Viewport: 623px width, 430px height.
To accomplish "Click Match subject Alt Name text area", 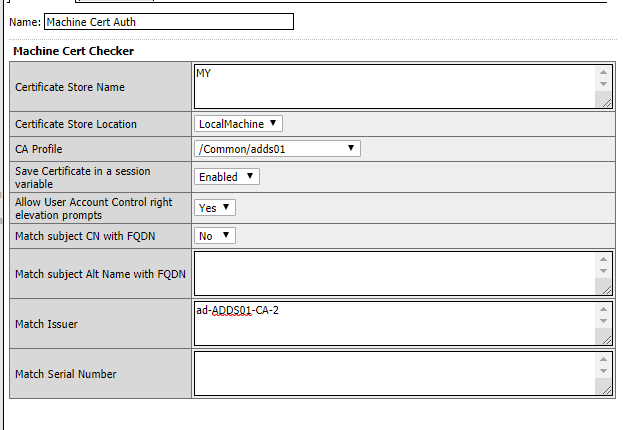I will point(396,273).
